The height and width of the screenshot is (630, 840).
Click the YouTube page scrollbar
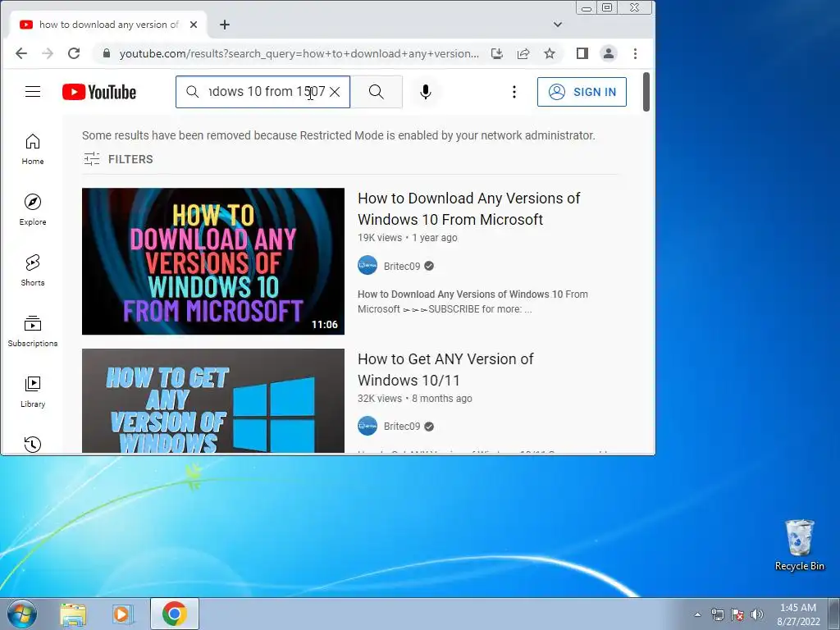646,92
